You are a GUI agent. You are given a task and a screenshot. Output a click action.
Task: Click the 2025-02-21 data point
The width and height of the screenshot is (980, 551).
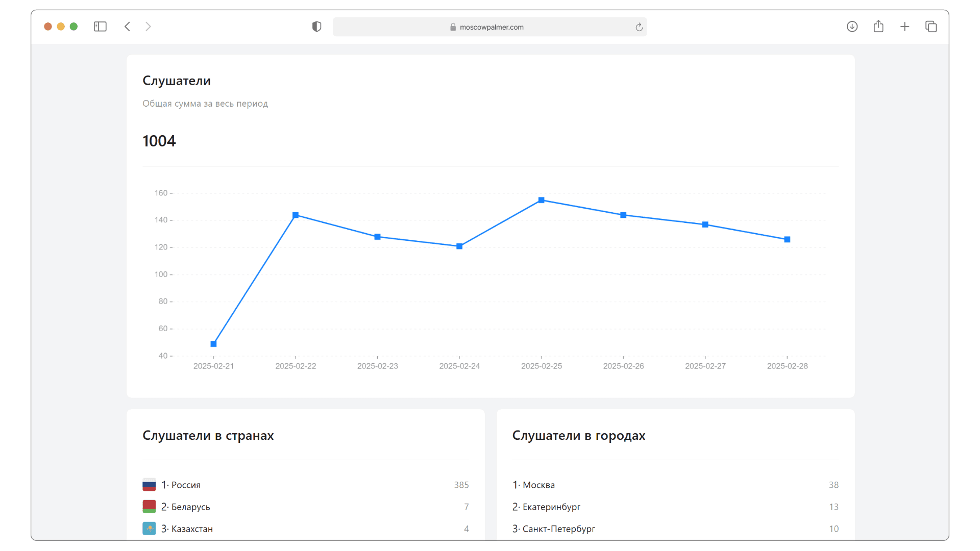point(213,344)
